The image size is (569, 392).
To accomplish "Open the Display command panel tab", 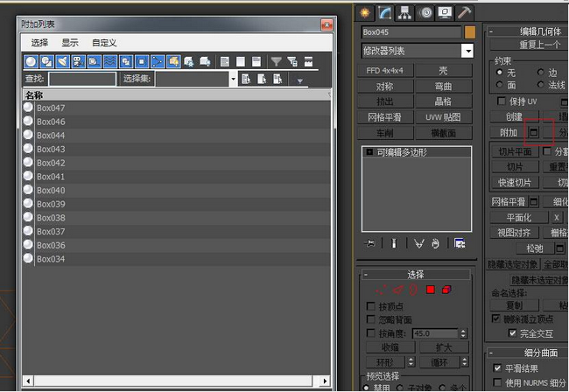I will click(x=445, y=13).
